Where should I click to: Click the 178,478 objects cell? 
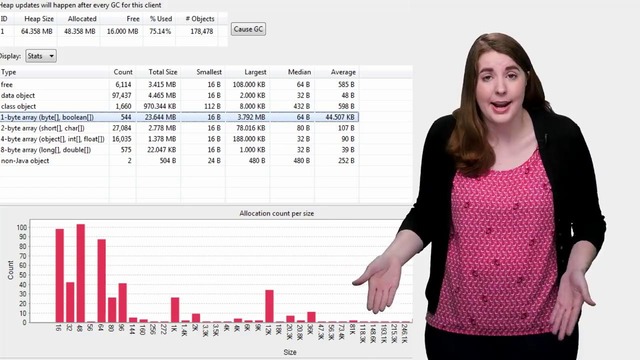[202, 31]
